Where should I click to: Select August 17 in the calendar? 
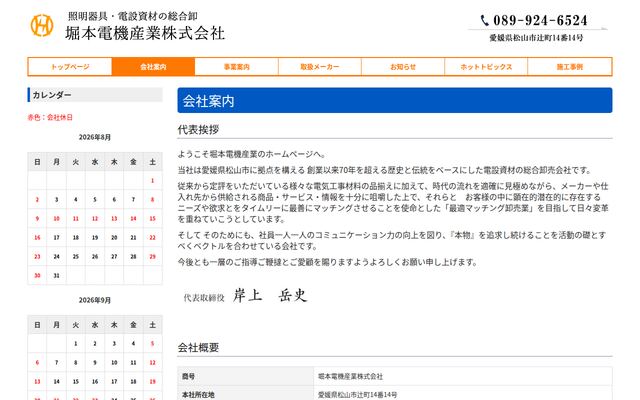coord(56,238)
